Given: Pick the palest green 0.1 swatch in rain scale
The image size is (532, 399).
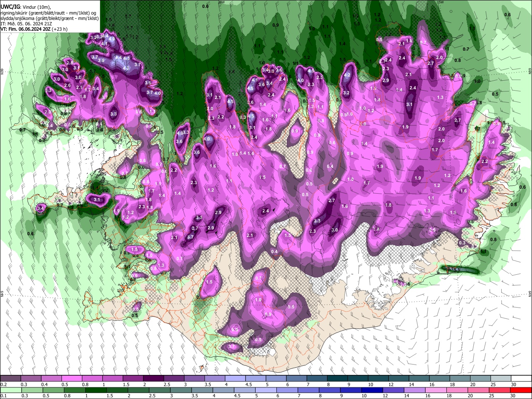Looking at the screenshot, I should click(11, 390).
